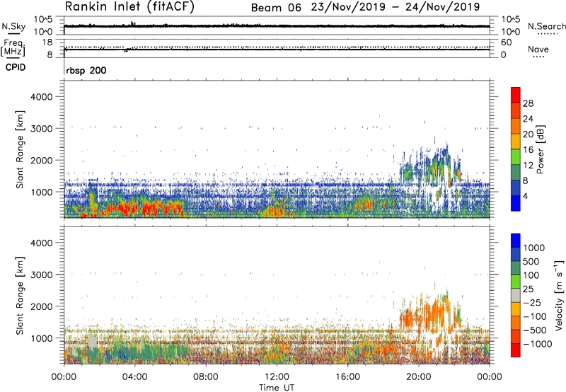Click the "-25" label on the velocity colorbar
The image size is (566, 392).
pyautogui.click(x=532, y=303)
